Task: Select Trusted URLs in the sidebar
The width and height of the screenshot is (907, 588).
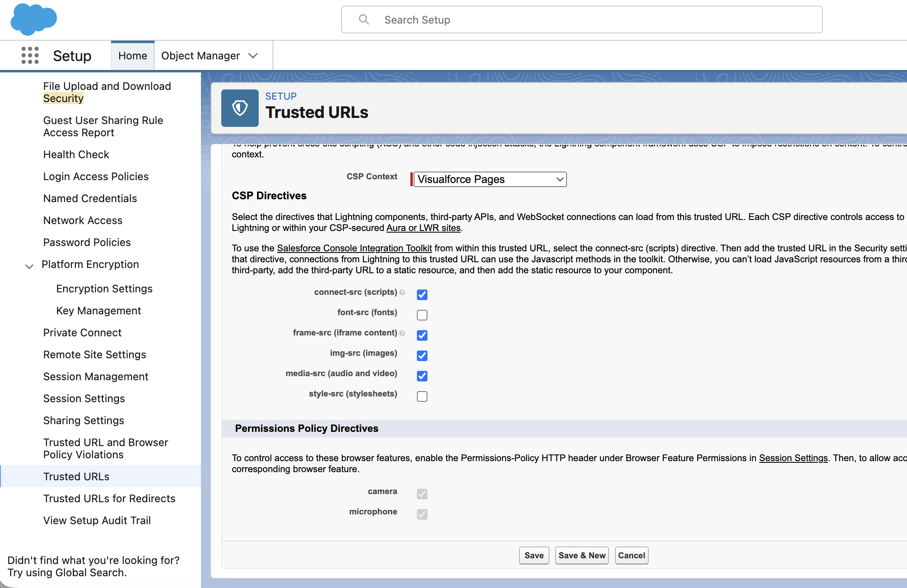Action: click(x=76, y=477)
